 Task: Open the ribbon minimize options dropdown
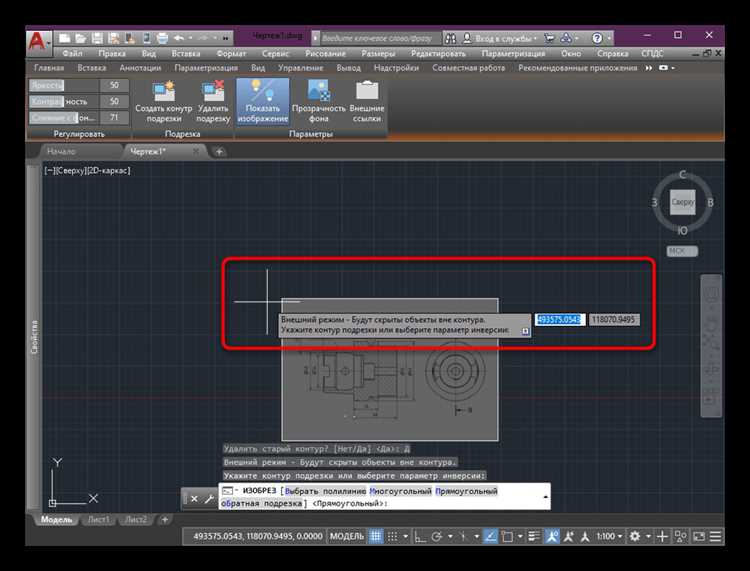(x=673, y=68)
